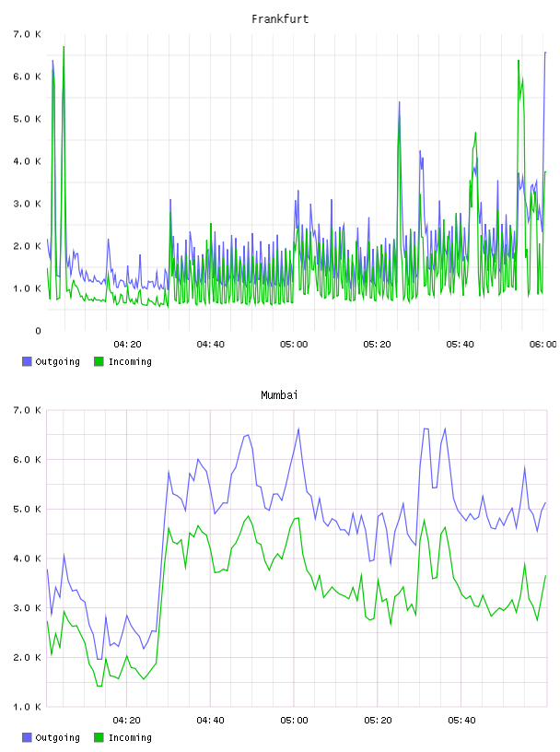560x752 pixels.
Task: Click the 3.0 K label on Frankfurt y-axis
Action: point(28,204)
